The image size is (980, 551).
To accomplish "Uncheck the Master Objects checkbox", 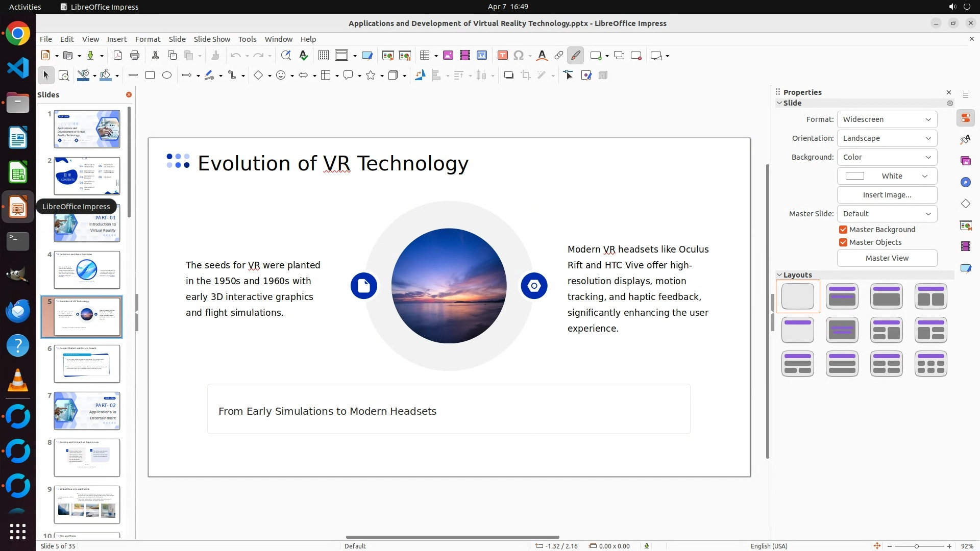I will pos(843,242).
